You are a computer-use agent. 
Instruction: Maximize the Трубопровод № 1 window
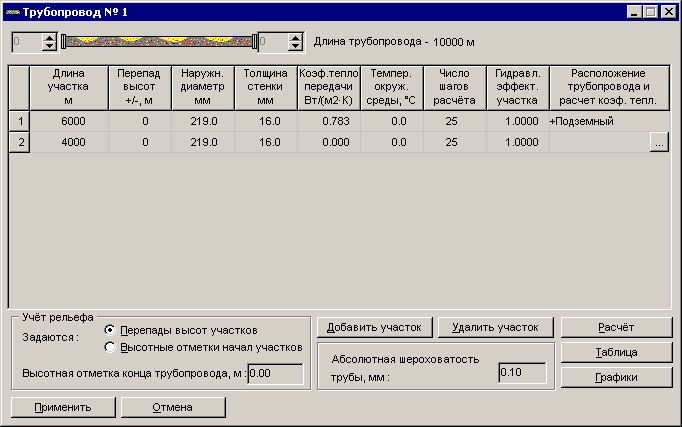[651, 12]
